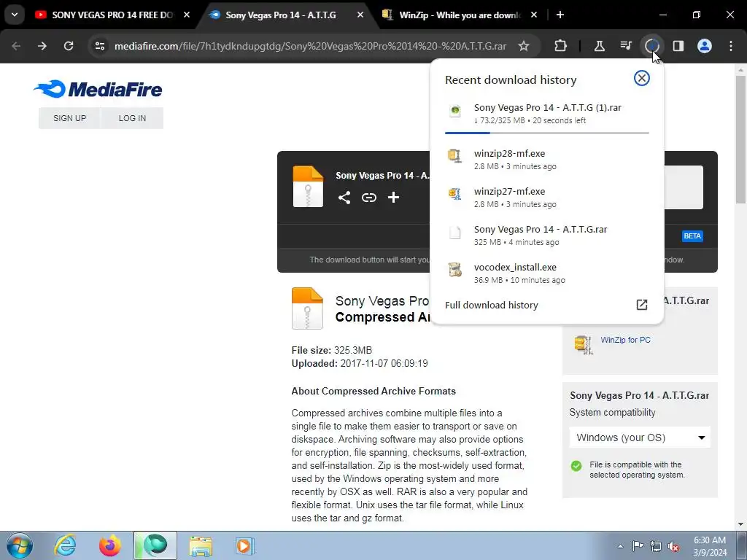
Task: Click the WinZip icon in the sidebar
Action: click(584, 344)
